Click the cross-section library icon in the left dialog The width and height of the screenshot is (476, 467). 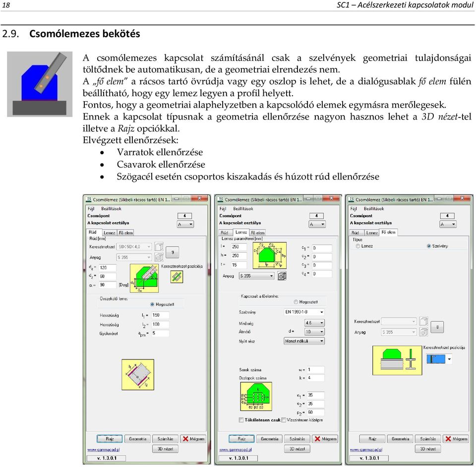159,246
